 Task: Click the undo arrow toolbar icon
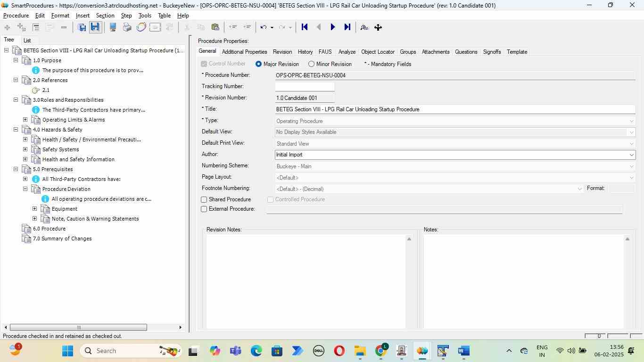point(264,27)
